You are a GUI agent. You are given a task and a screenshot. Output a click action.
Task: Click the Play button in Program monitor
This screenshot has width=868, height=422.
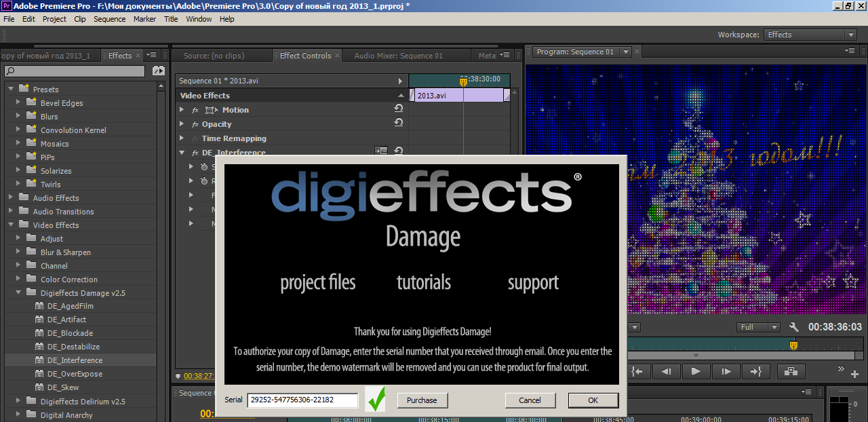[x=695, y=371]
